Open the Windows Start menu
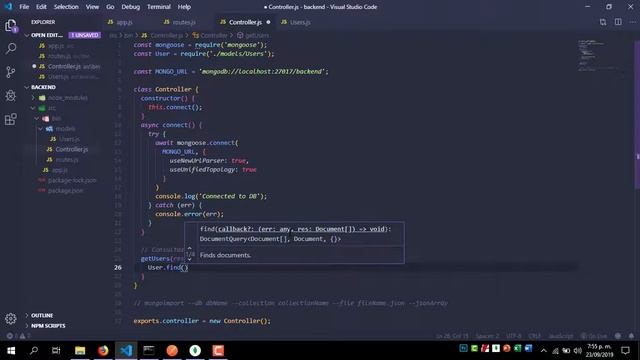 [11, 351]
